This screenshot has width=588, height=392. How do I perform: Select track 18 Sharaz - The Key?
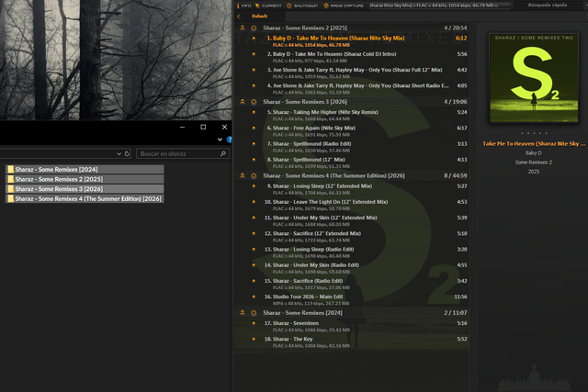352,342
